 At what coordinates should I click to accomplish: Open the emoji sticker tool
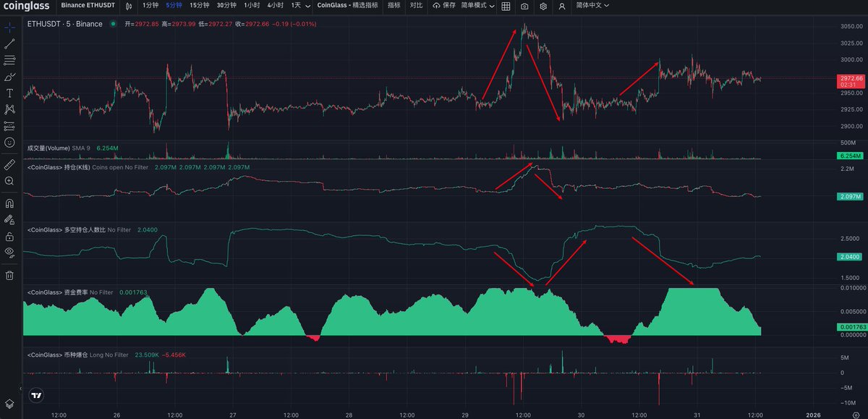click(x=9, y=143)
